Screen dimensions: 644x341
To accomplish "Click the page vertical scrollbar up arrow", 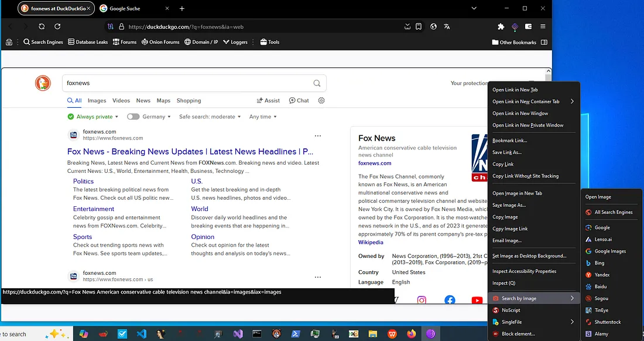I will pyautogui.click(x=548, y=71).
